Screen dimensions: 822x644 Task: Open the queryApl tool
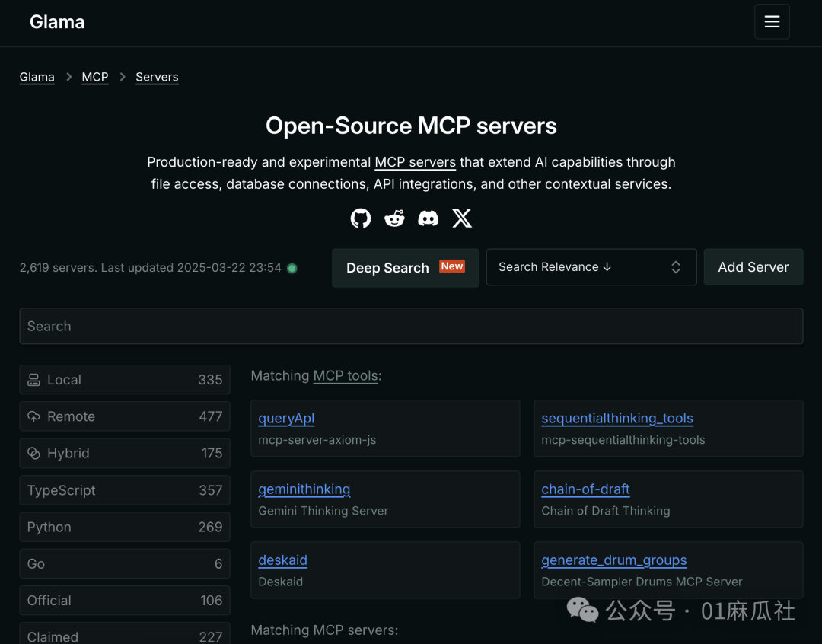pos(286,419)
